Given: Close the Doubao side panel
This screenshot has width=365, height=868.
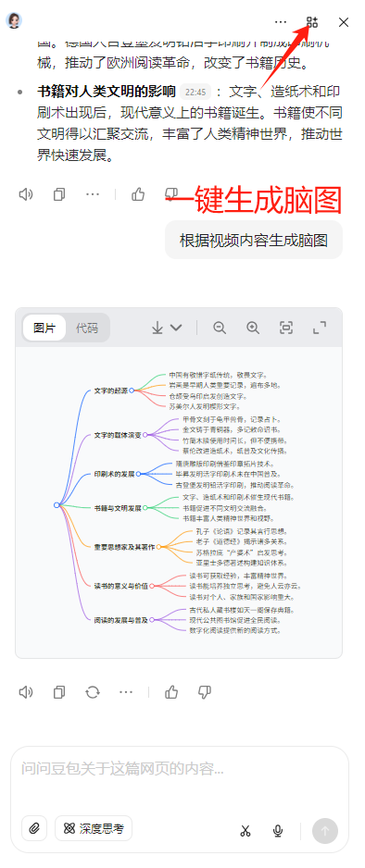Looking at the screenshot, I should click(x=344, y=22).
